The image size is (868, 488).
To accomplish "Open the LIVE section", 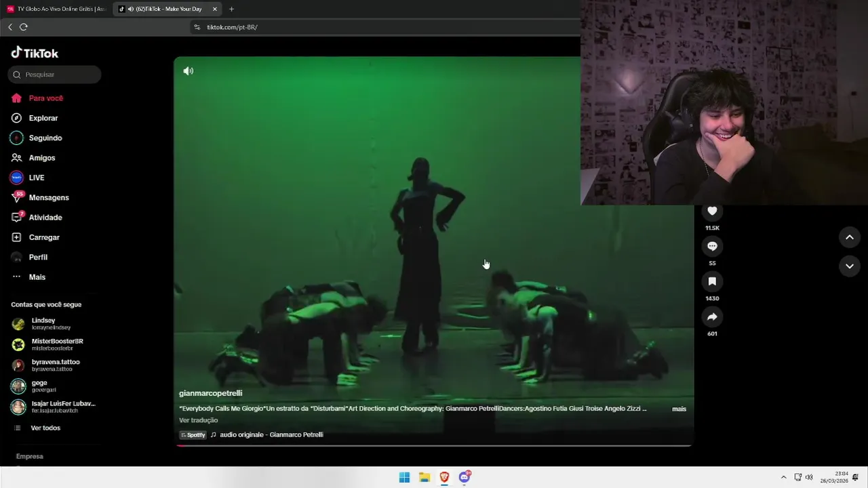I will point(36,178).
